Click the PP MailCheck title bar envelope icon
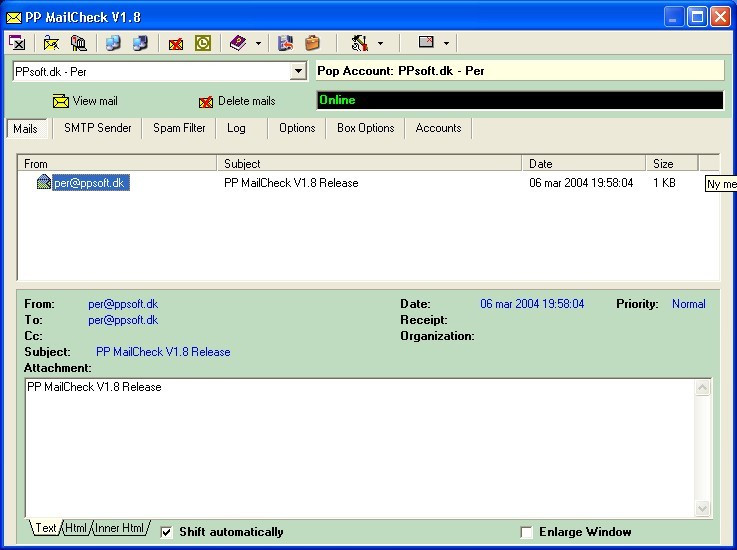Viewport: 737px width, 550px height. 14,18
